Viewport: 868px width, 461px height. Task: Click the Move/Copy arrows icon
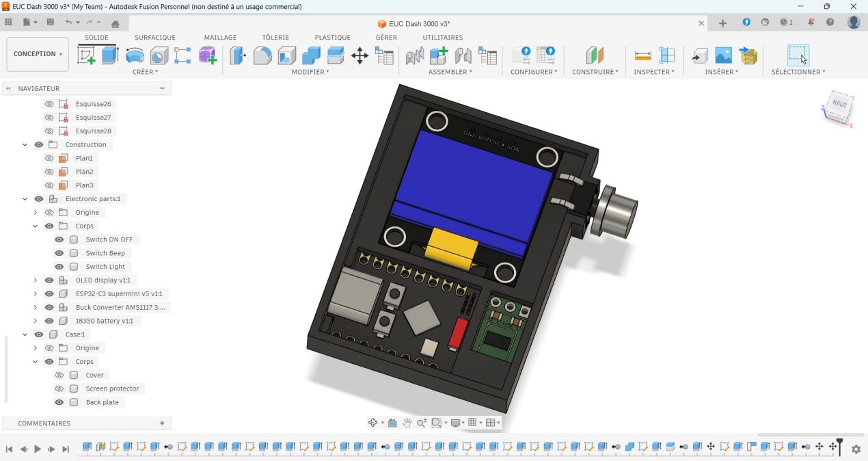click(360, 55)
